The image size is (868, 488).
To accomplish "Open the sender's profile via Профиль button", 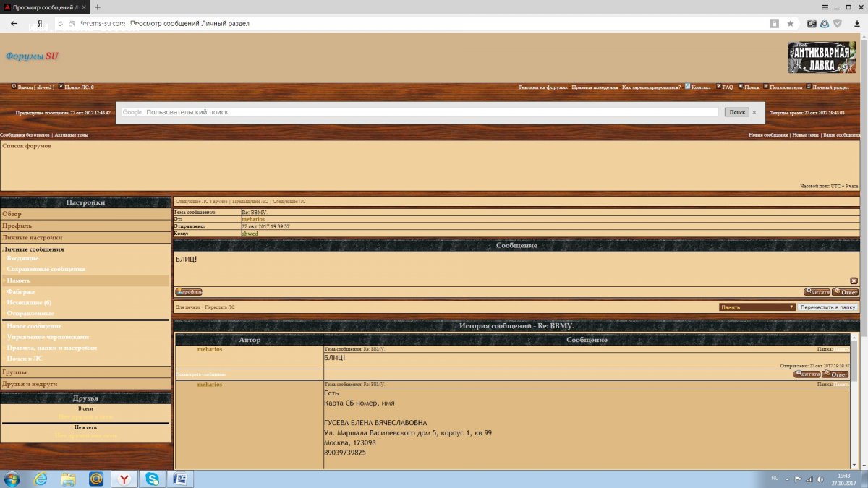I will [x=189, y=292].
